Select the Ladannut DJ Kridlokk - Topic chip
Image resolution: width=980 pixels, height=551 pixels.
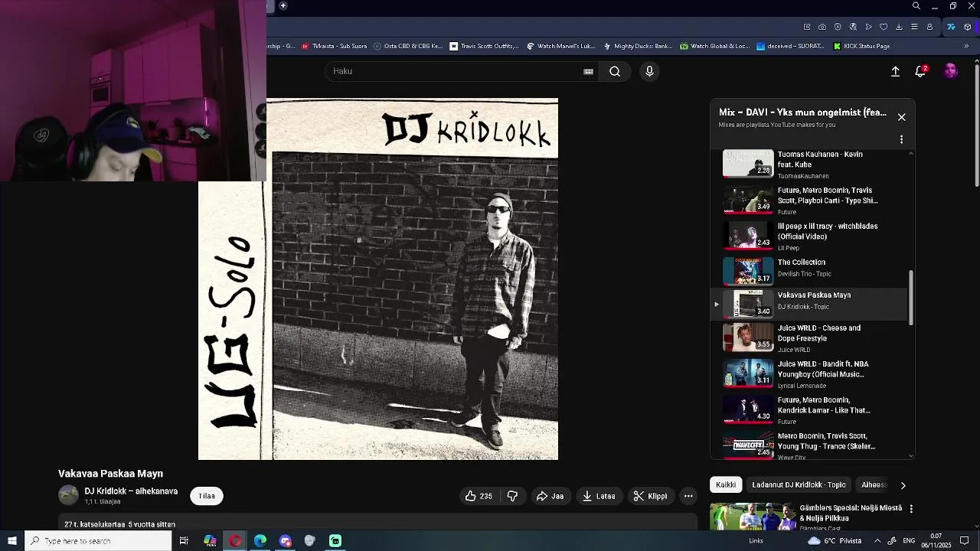click(x=799, y=484)
